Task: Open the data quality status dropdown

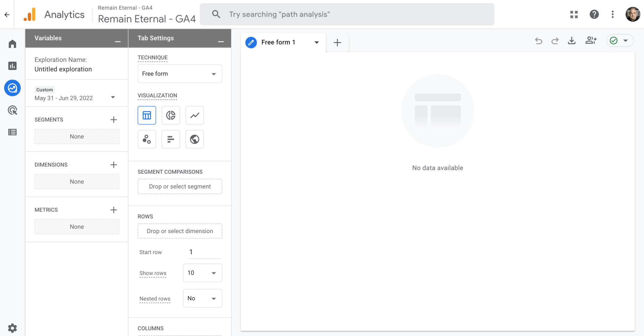Action: tap(620, 41)
